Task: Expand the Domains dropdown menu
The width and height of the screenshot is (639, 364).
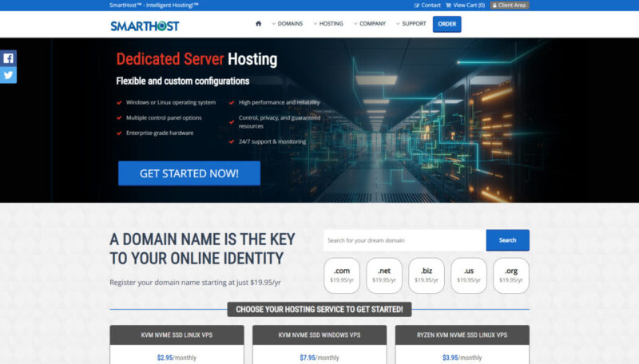Action: [x=287, y=24]
